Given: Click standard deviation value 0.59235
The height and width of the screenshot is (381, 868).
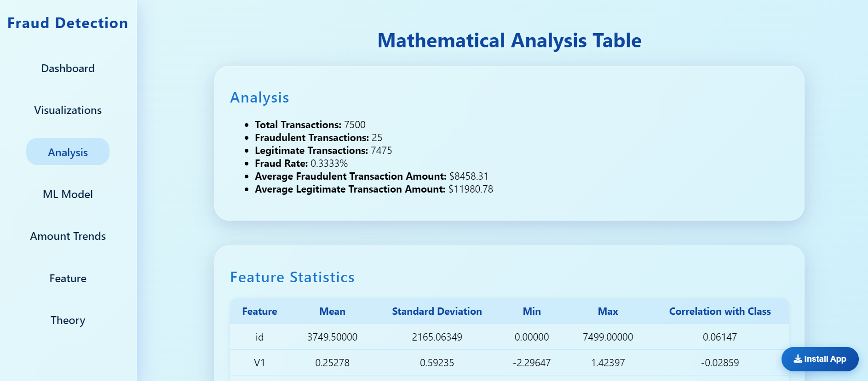Looking at the screenshot, I should (437, 363).
